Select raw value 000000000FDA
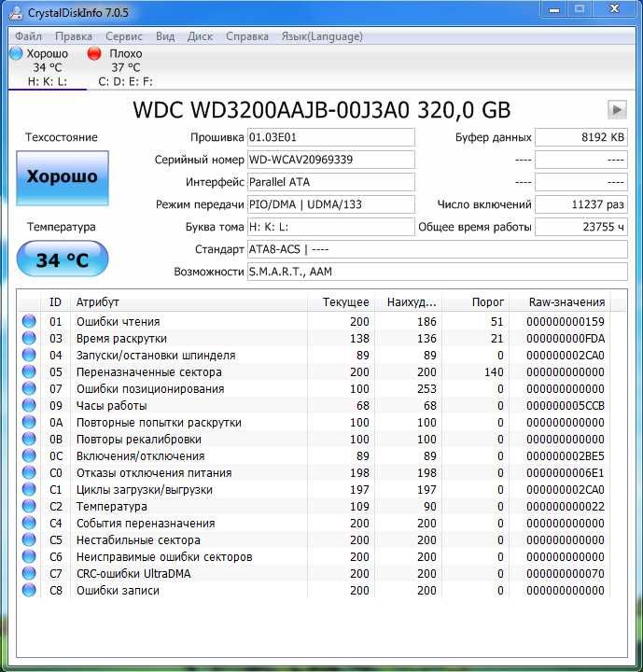The height and width of the screenshot is (672, 643). click(x=566, y=338)
